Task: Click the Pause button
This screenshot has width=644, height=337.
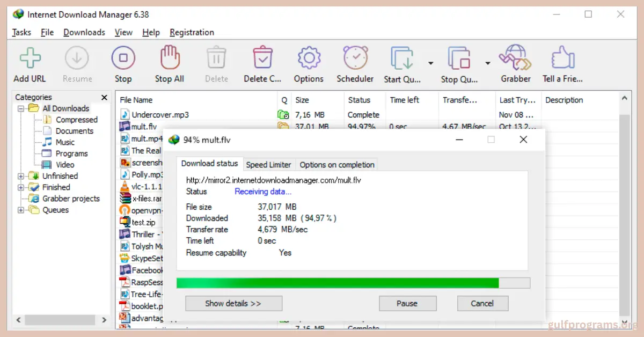Action: (407, 303)
